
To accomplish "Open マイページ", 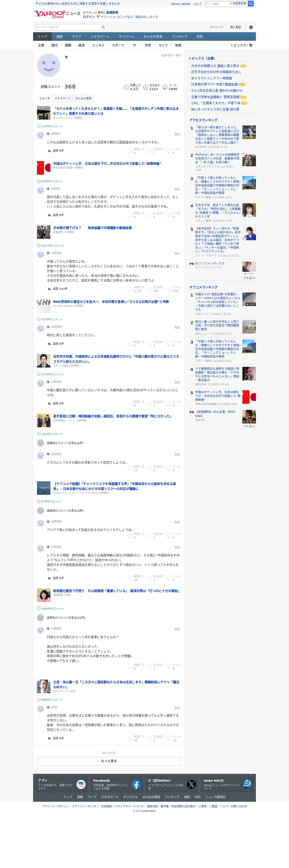I will point(216,27).
